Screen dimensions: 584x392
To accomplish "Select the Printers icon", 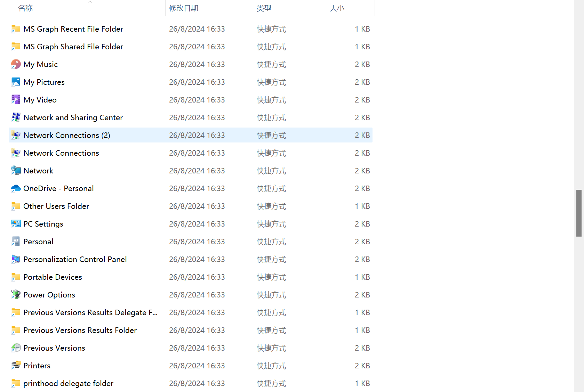I will tap(16, 366).
